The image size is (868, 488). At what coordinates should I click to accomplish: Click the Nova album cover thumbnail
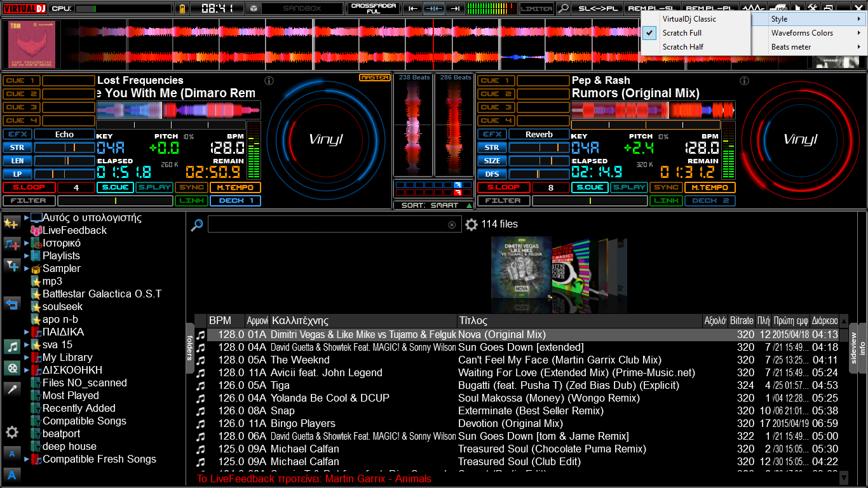pyautogui.click(x=521, y=268)
